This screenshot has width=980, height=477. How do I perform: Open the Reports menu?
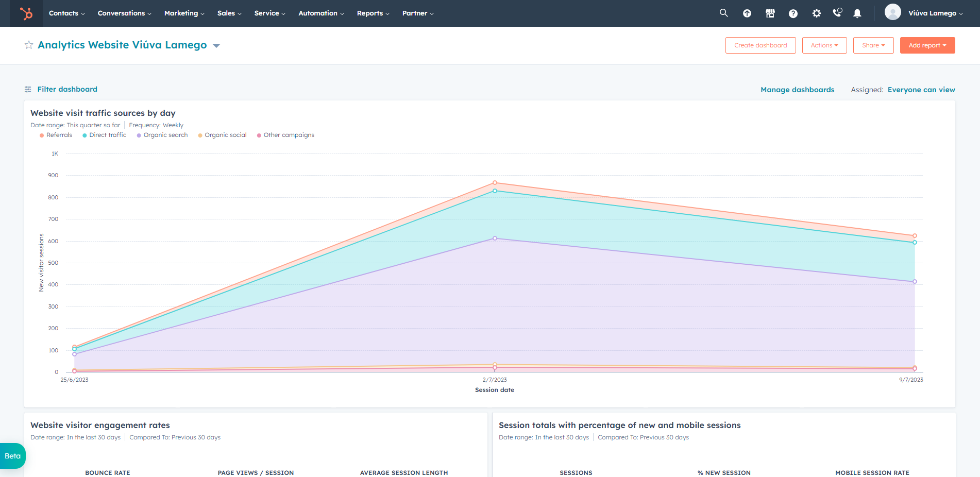(374, 13)
